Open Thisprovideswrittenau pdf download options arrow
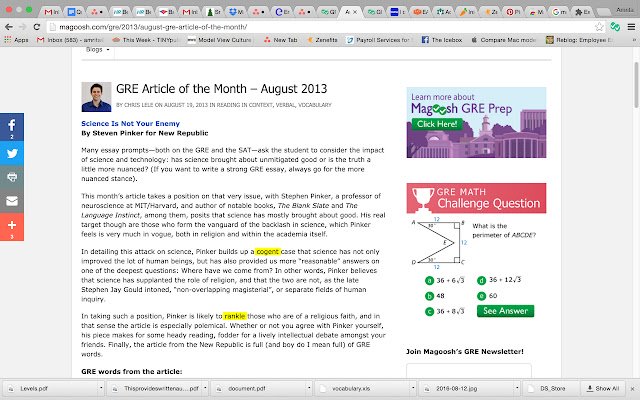 [205, 389]
